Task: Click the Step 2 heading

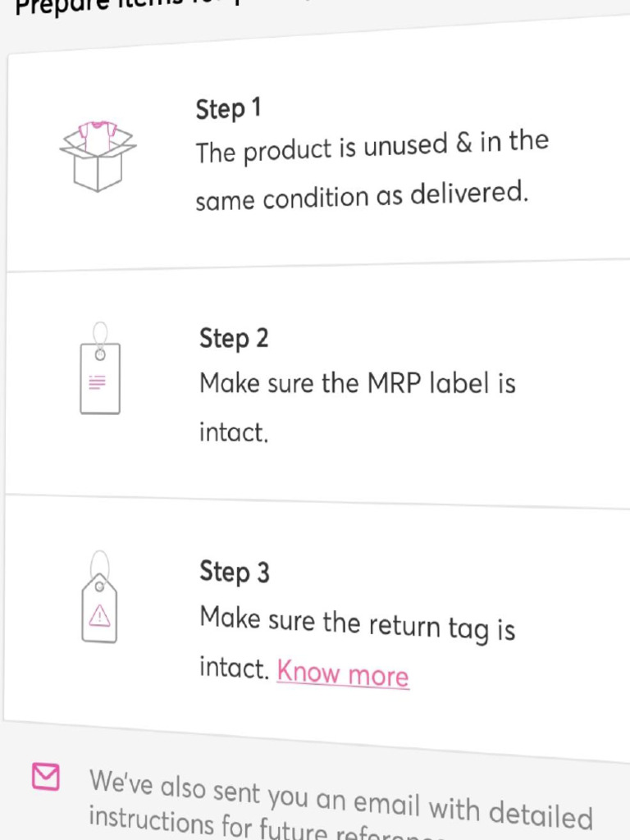Action: (234, 338)
